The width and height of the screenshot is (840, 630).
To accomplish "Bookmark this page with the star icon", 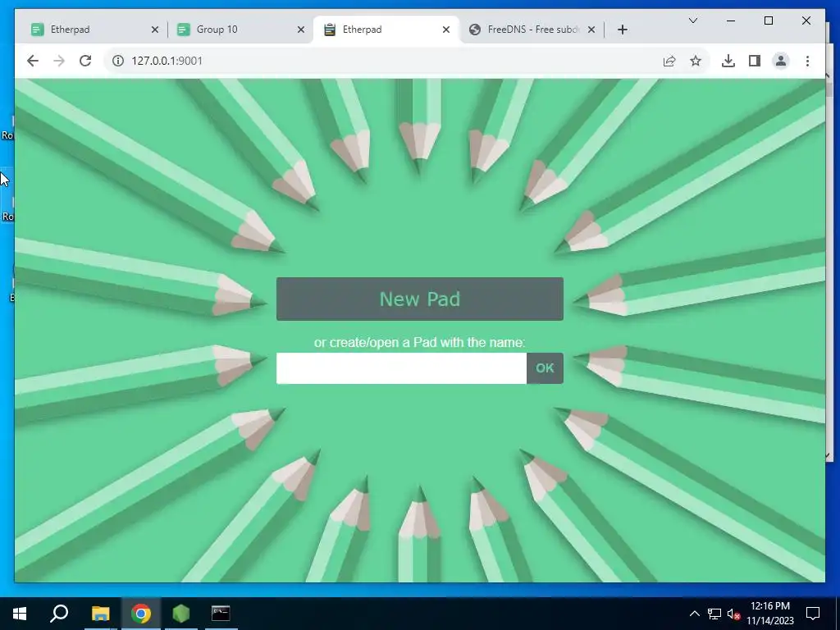I will click(x=696, y=61).
